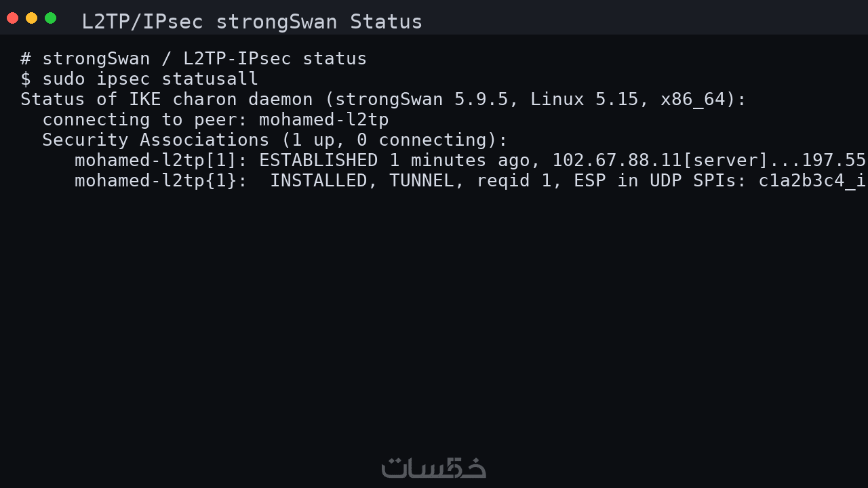Image resolution: width=868 pixels, height=488 pixels.
Task: Click the window title 'L2TP/IPsec strongSwan Status'
Action: click(x=252, y=22)
